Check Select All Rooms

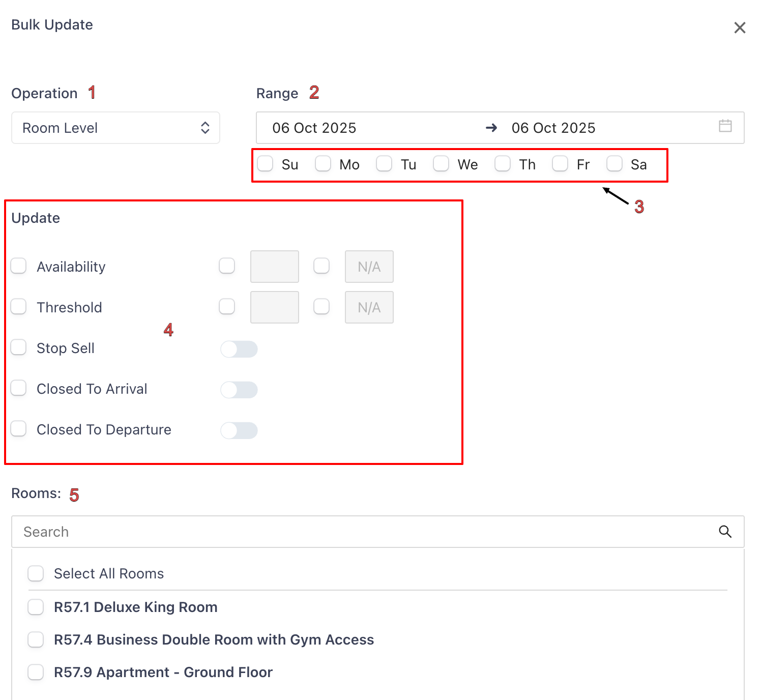[x=36, y=573]
